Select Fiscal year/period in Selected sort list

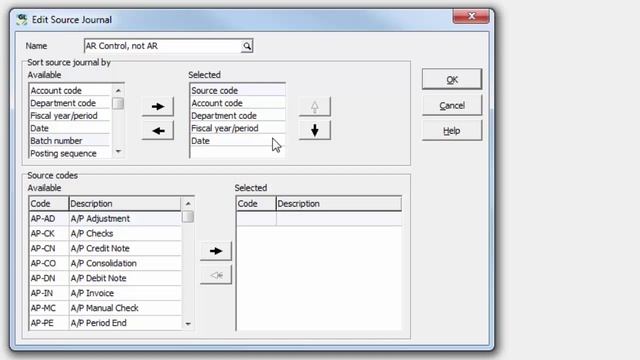(x=238, y=129)
